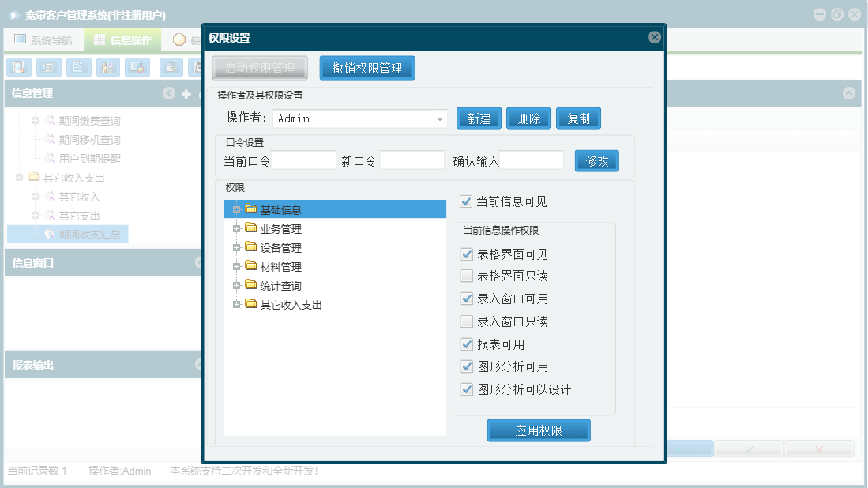Click 新建 operator button
The width and height of the screenshot is (868, 488).
(x=479, y=118)
